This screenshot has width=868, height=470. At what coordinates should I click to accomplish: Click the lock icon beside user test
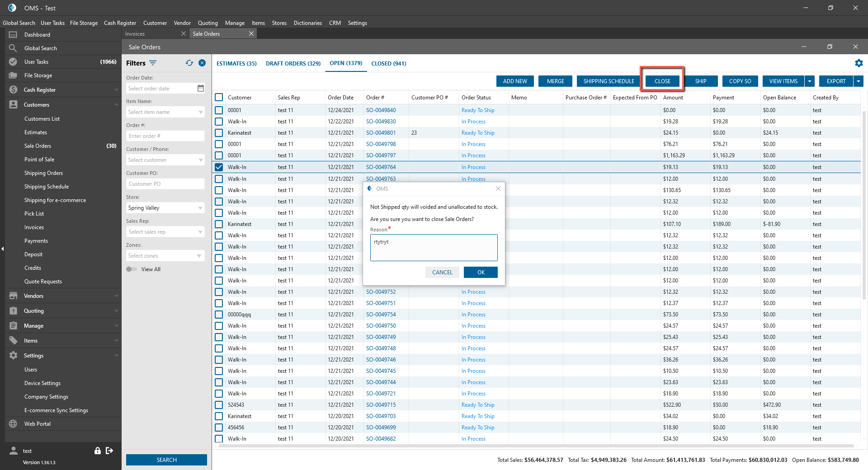point(97,451)
